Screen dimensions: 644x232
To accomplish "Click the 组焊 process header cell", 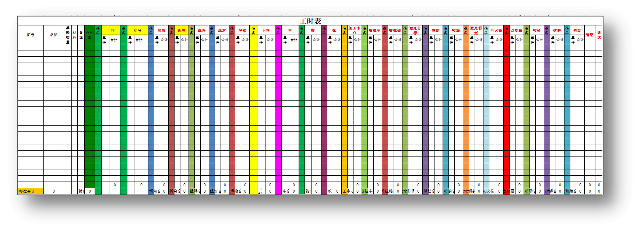I will [x=202, y=30].
